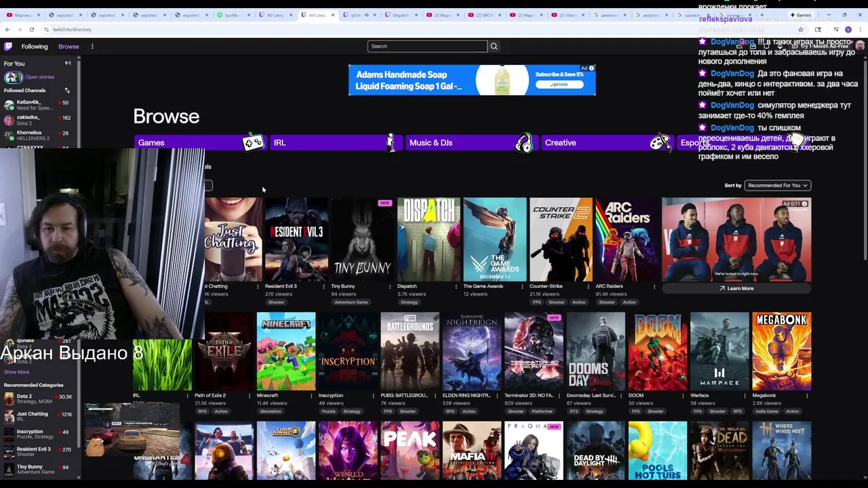868x488 pixels.
Task: Open options menu for Inscryption card
Action: click(x=373, y=395)
